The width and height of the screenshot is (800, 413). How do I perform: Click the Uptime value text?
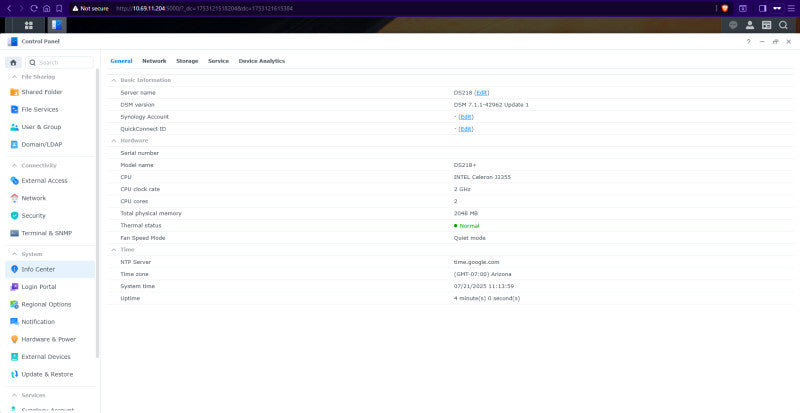(487, 298)
